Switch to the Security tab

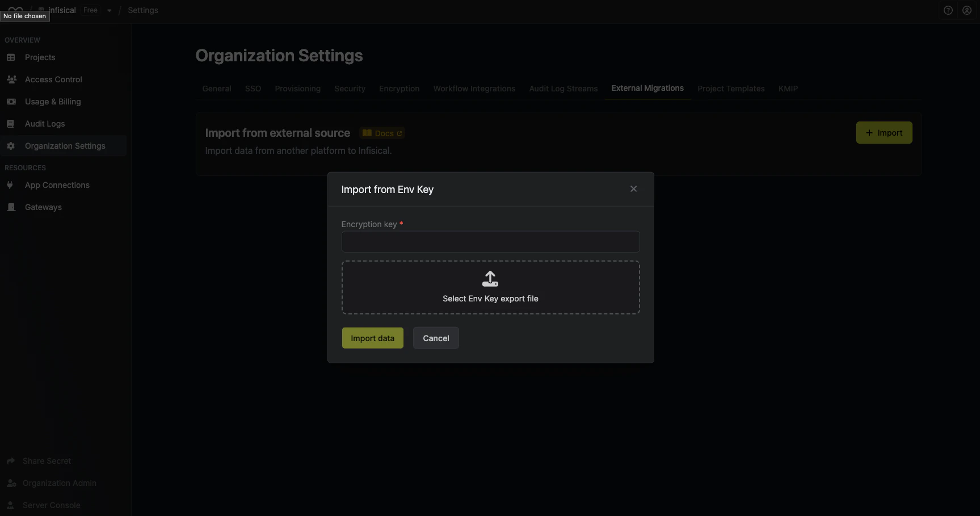(x=350, y=89)
